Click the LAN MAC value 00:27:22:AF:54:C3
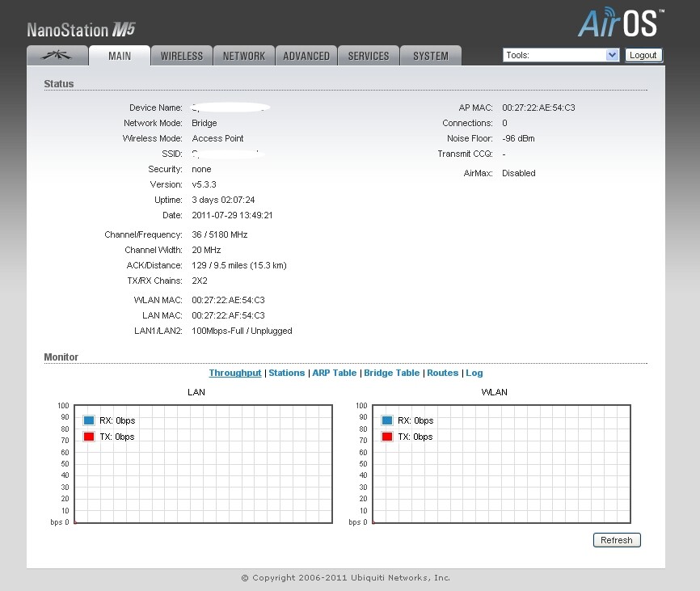The width and height of the screenshot is (700, 591). coord(228,315)
